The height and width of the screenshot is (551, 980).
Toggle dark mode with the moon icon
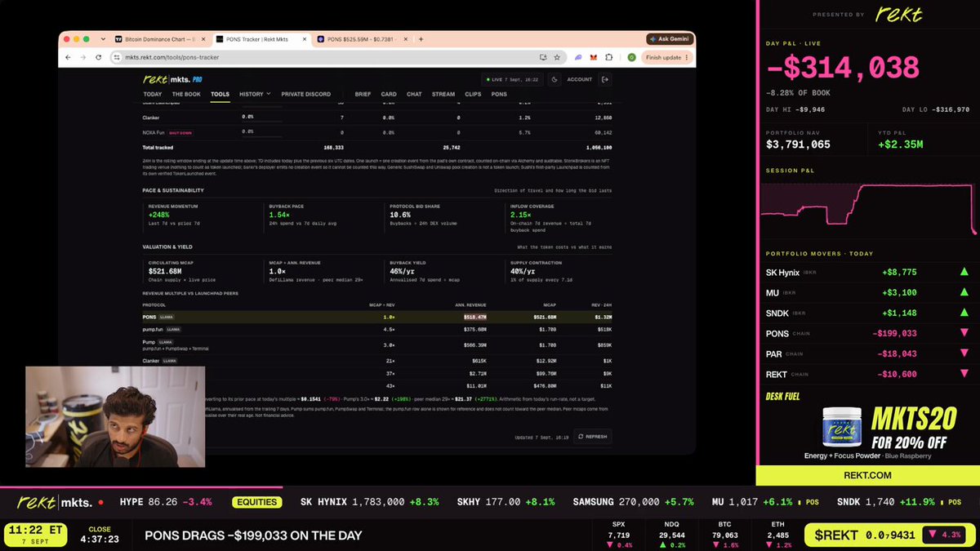pos(554,79)
